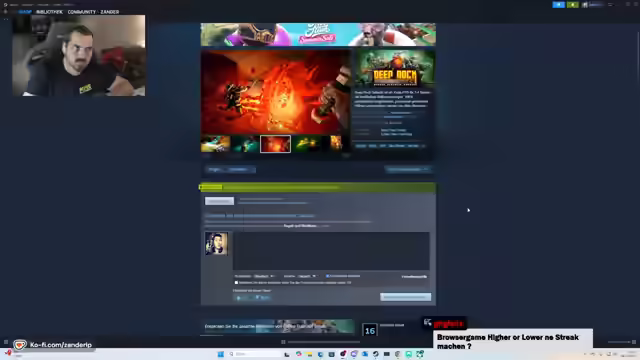Click the Folgen follow button
640x360 pixels.
[x=215, y=169]
